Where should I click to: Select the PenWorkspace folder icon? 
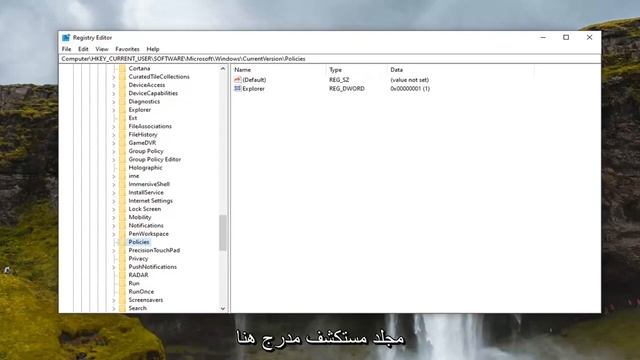pyautogui.click(x=122, y=234)
